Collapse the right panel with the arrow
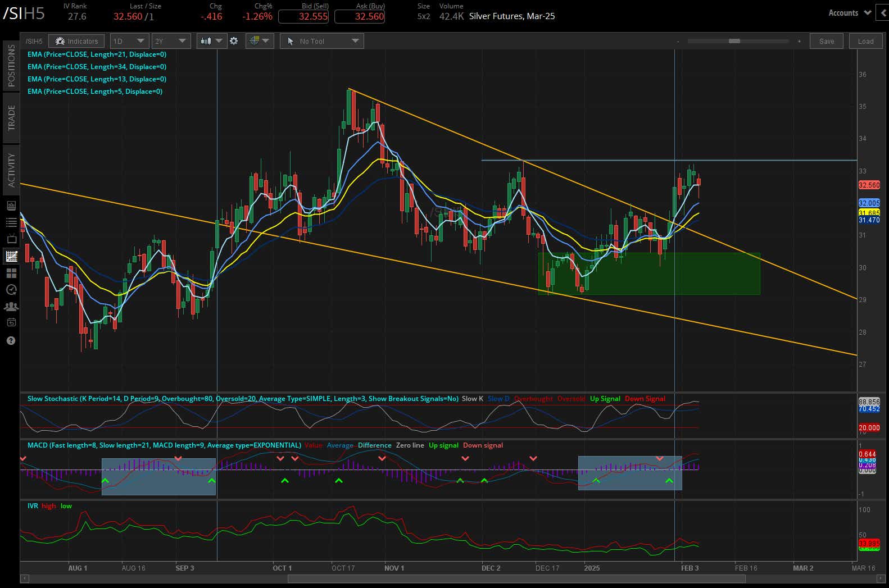889x588 pixels. pos(885,13)
